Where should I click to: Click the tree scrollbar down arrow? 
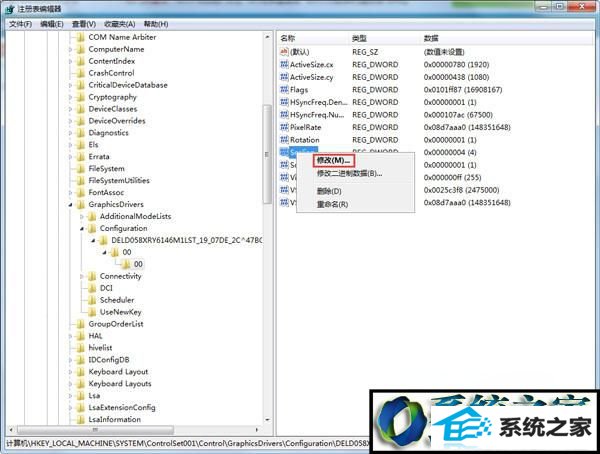coord(267,420)
